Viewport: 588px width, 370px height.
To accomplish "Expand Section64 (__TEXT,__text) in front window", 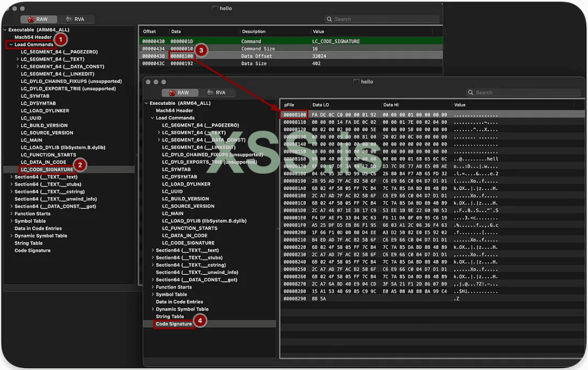I will tap(152, 250).
